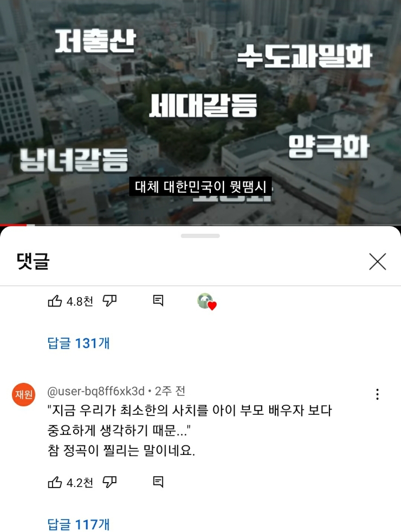Image resolution: width=401 pixels, height=532 pixels.
Task: Tap the 4.8천 like count
Action: coord(80,302)
